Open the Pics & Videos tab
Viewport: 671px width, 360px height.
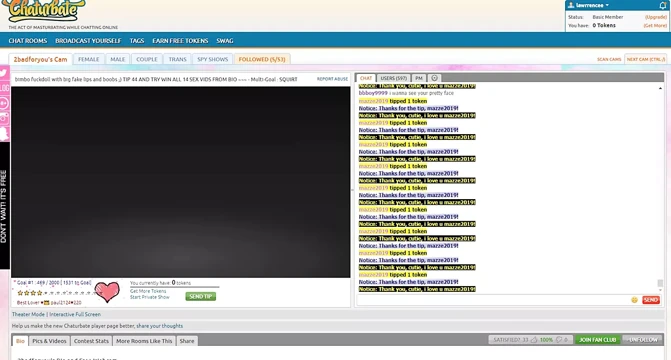point(49,341)
